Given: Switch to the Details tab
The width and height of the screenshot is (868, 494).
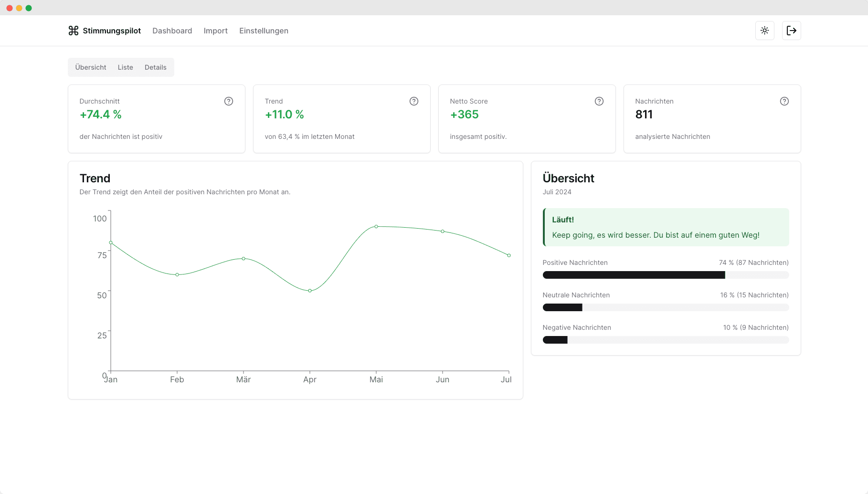Looking at the screenshot, I should tap(156, 67).
